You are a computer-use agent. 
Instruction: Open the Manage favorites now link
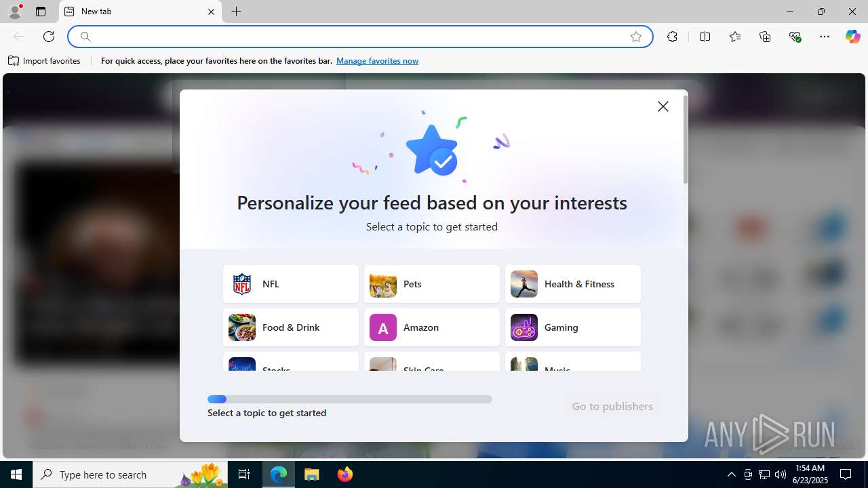[x=377, y=61]
